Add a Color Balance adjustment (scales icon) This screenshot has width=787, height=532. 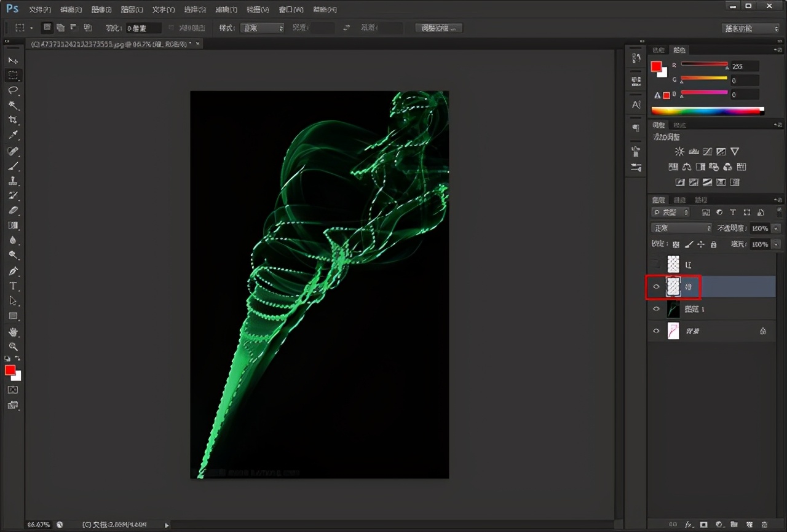(x=686, y=166)
